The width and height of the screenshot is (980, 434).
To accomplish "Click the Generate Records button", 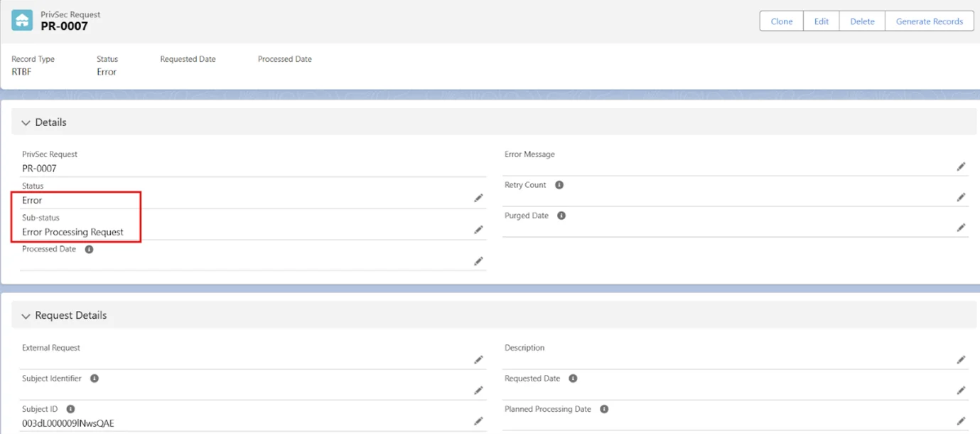I will [929, 21].
